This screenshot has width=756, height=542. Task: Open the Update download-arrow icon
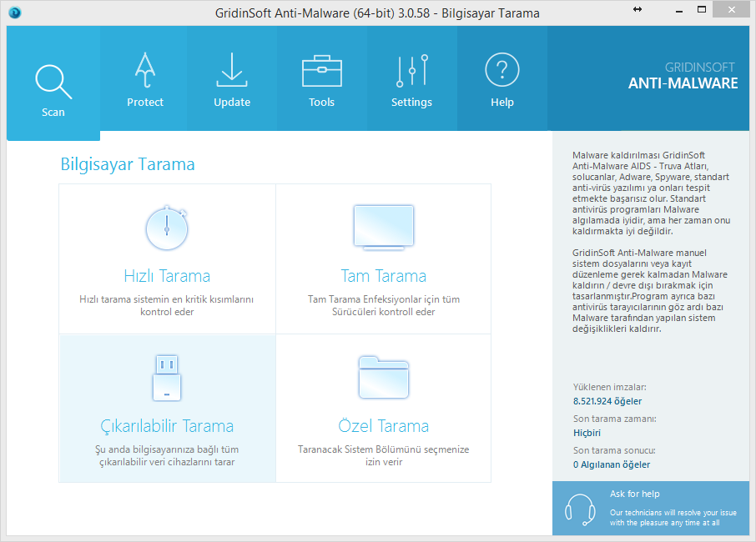click(232, 70)
